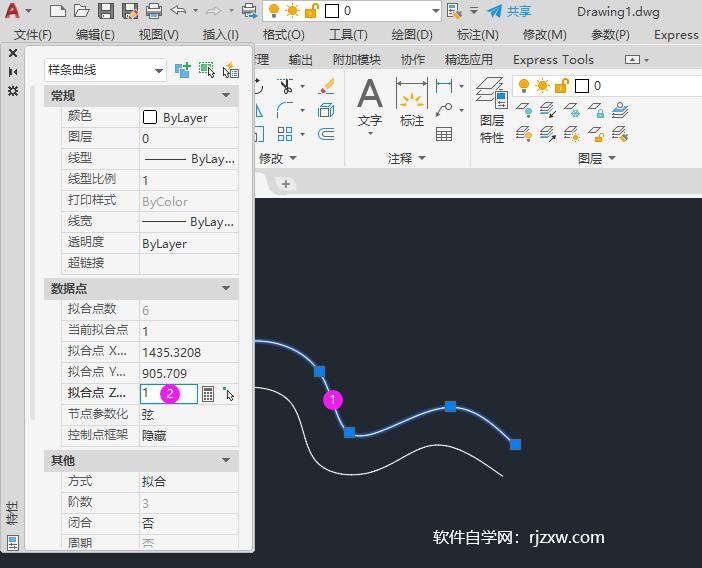Toggle the lock icon in quick access layer box
Viewport: 702px width, 568px height.
coord(311,11)
